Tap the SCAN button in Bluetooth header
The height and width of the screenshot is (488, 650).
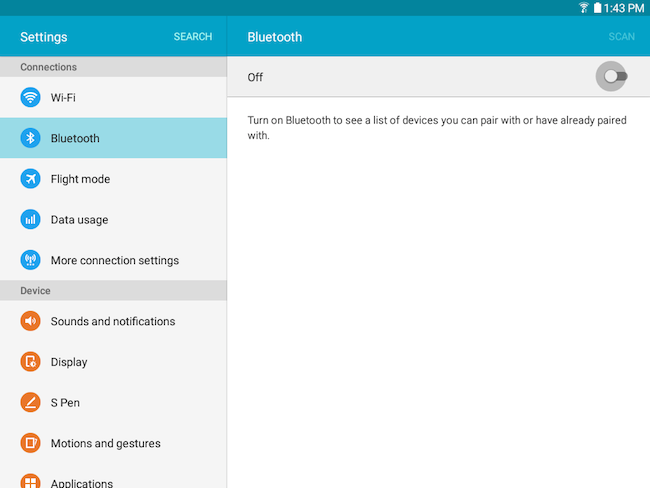click(x=621, y=36)
